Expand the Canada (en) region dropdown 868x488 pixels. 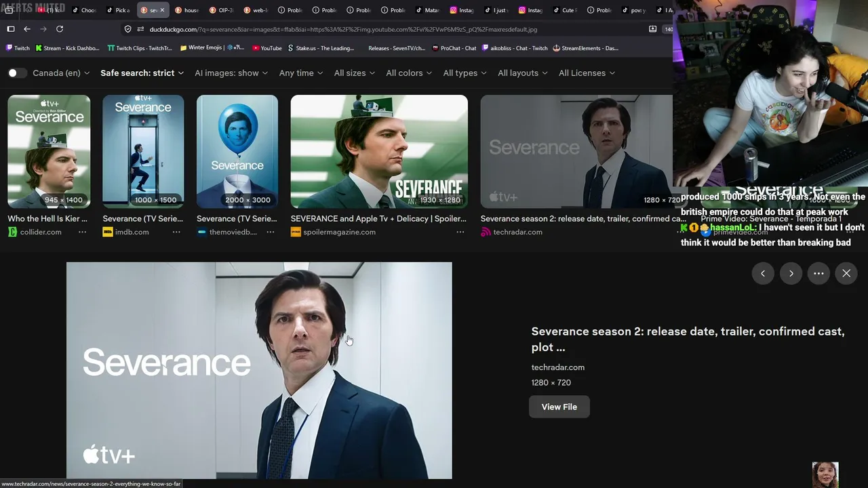62,73
